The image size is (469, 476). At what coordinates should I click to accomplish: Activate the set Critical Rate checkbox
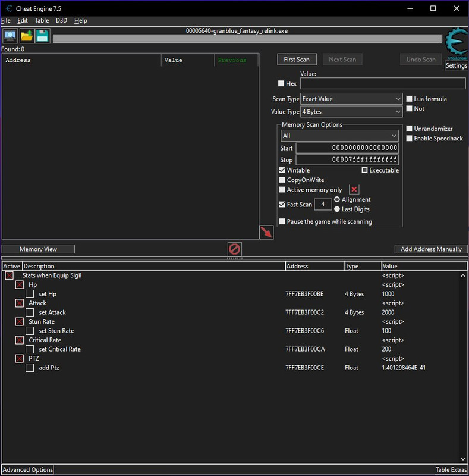pyautogui.click(x=30, y=349)
